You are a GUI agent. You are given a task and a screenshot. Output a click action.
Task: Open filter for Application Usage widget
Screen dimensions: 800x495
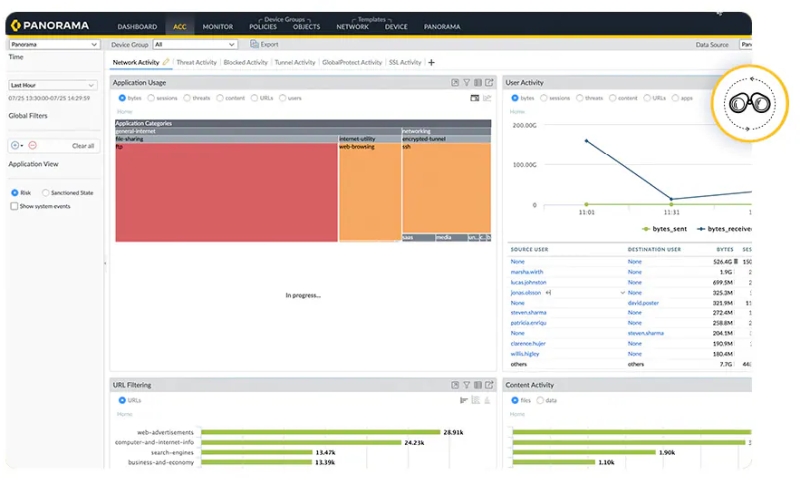tap(466, 83)
